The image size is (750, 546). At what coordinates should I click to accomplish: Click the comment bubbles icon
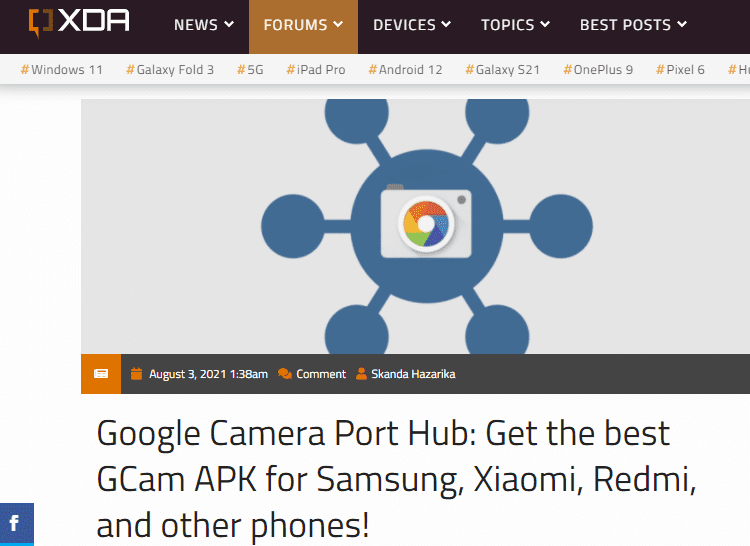pyautogui.click(x=285, y=374)
